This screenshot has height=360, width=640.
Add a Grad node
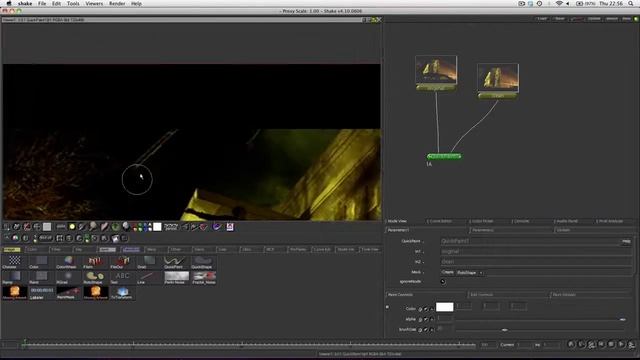(149, 262)
